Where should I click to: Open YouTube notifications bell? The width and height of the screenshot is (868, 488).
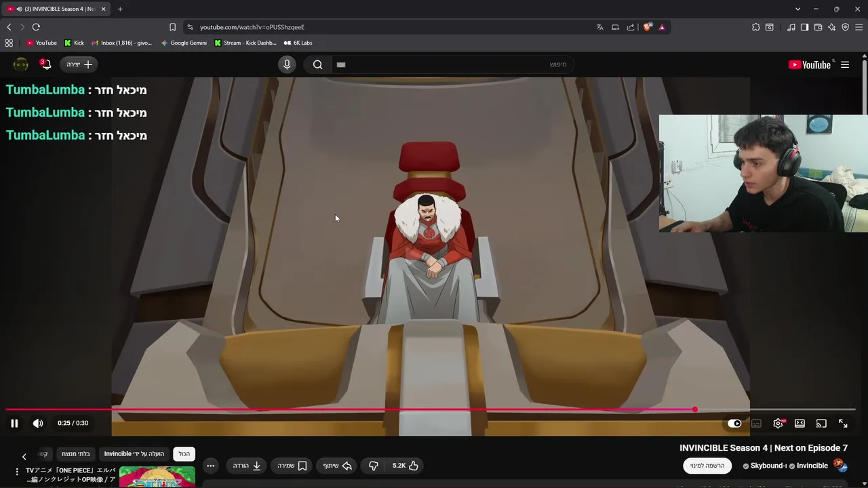(45, 64)
